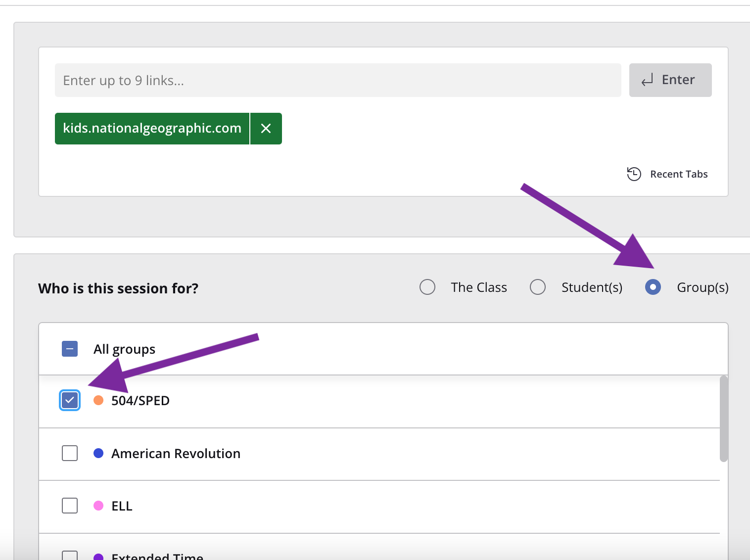Click the orange dot next to 504/SPED

click(98, 400)
